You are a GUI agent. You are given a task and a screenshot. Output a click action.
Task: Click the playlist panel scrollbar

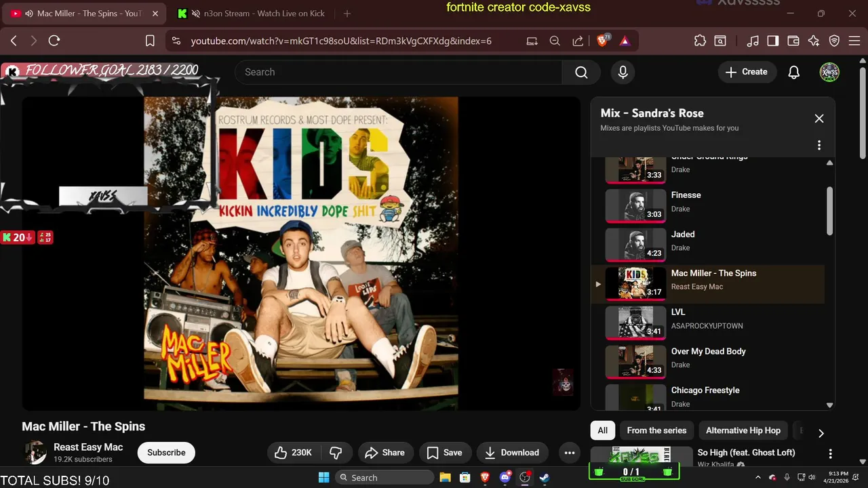(x=829, y=211)
